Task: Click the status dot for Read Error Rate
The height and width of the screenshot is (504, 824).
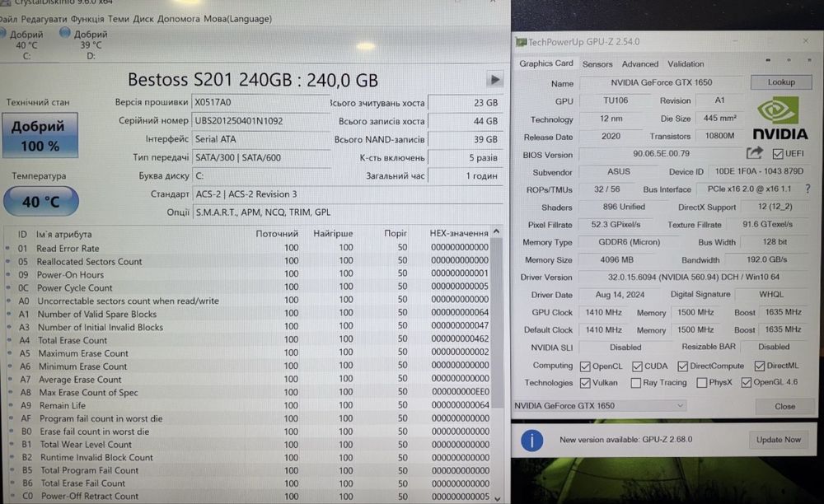Action: tap(8, 248)
